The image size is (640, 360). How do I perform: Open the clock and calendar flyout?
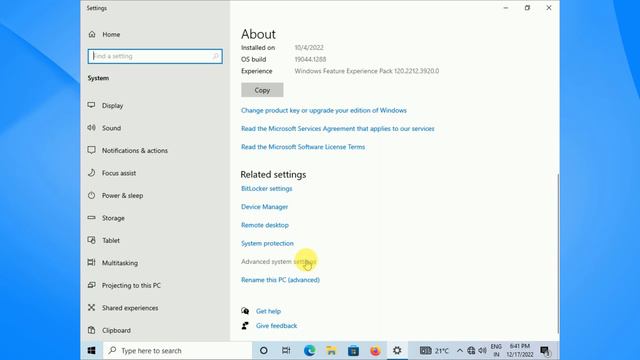(x=520, y=351)
